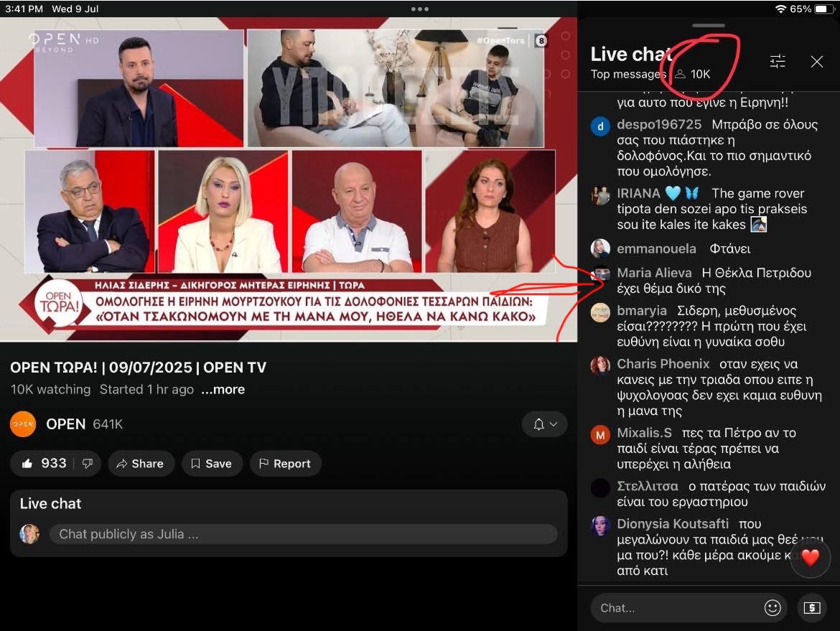Open live chat filter settings icon
Screen dimensions: 840x631
point(778,62)
